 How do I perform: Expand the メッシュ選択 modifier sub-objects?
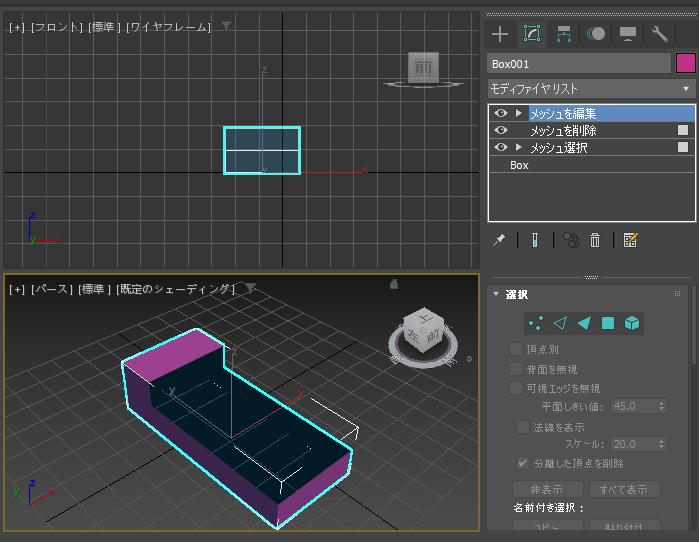click(x=518, y=147)
